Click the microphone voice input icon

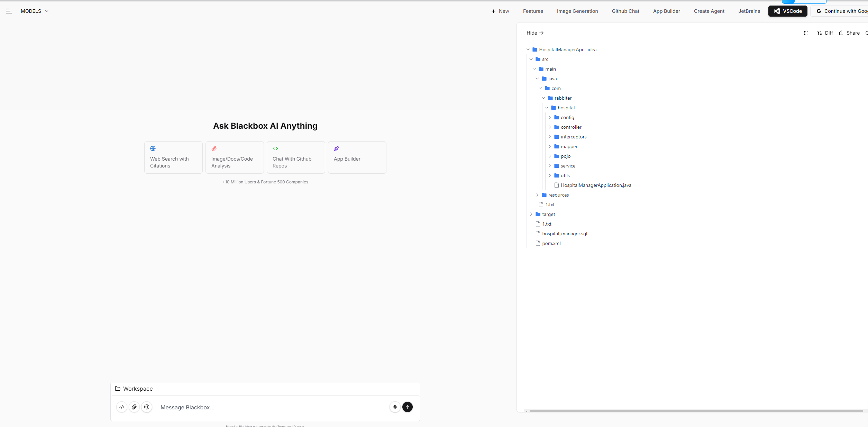395,407
